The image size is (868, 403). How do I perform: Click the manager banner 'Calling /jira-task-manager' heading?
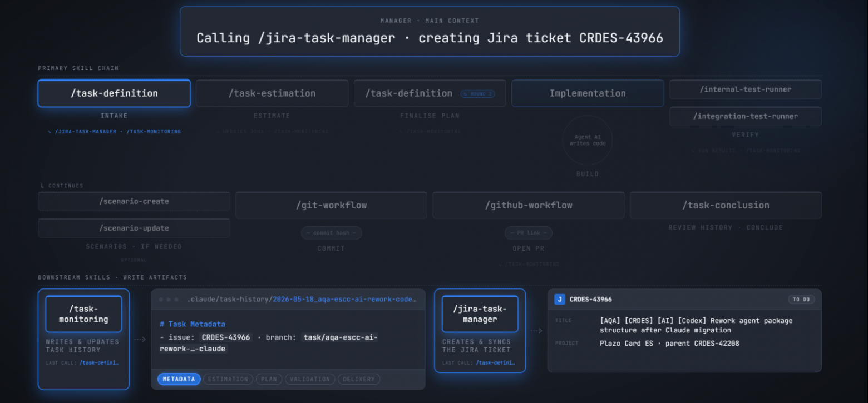tap(430, 38)
